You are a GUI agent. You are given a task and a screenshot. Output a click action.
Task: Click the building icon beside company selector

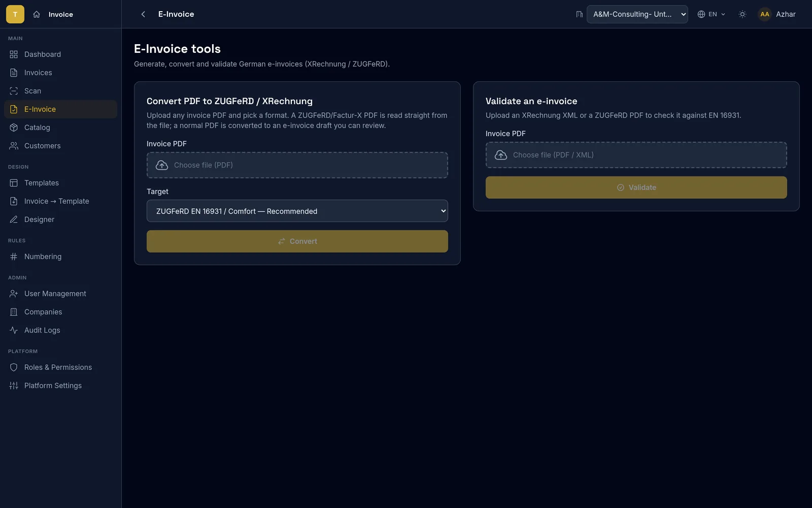579,14
